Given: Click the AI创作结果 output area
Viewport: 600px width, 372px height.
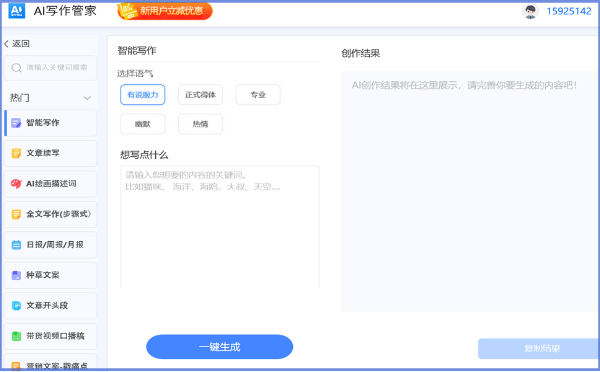Looking at the screenshot, I should (470, 191).
